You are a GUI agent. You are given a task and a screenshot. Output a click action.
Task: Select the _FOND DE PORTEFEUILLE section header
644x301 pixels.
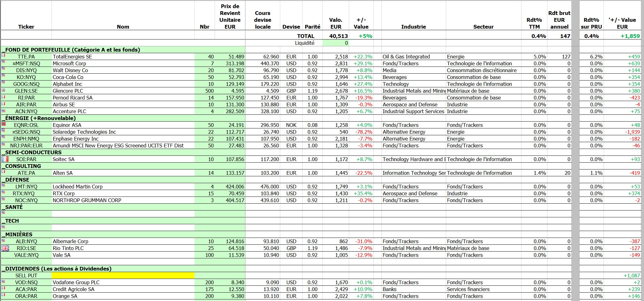[x=123, y=50]
